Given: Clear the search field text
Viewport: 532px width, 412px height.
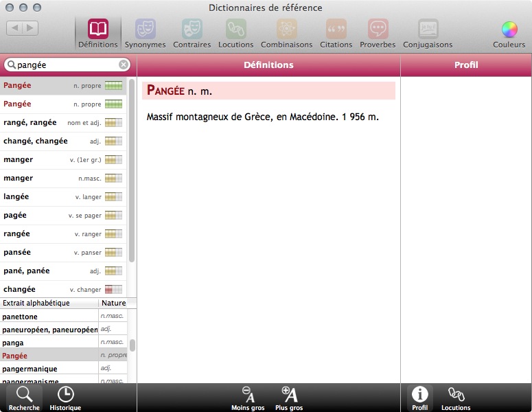Looking at the screenshot, I should (124, 65).
